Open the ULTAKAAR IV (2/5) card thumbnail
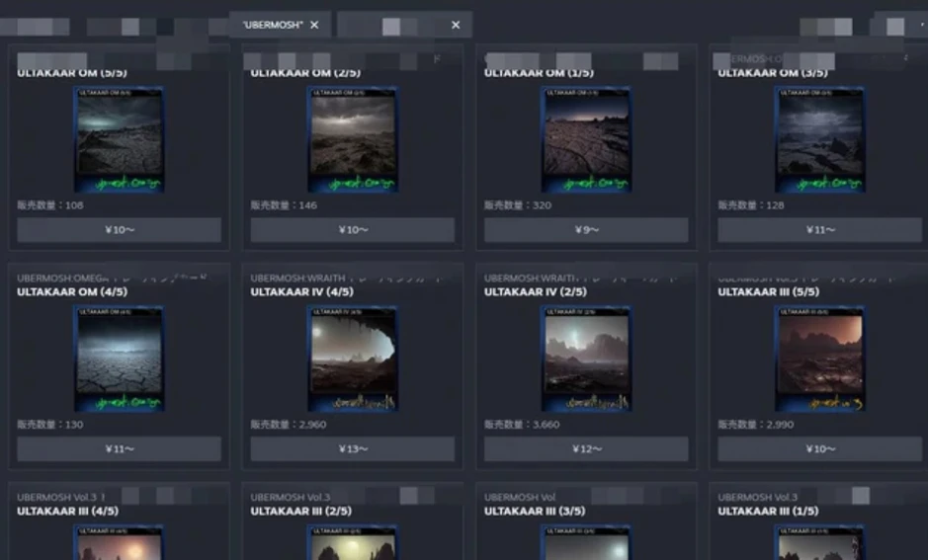The width and height of the screenshot is (928, 560). click(586, 359)
